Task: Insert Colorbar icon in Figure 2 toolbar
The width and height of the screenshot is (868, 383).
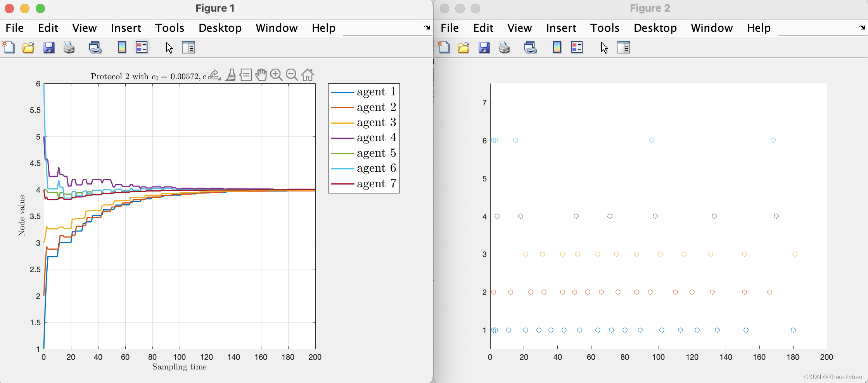Action: tap(557, 47)
